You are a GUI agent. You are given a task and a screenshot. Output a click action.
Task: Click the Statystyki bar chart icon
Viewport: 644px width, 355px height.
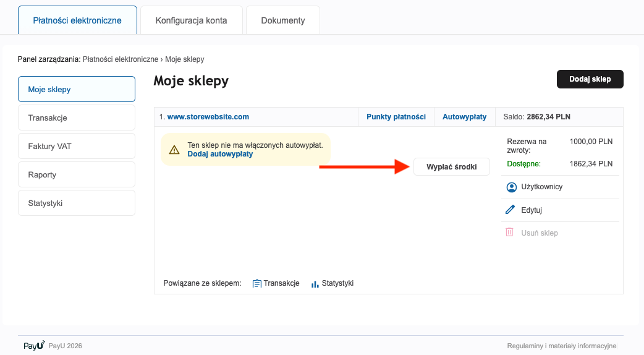pyautogui.click(x=315, y=283)
